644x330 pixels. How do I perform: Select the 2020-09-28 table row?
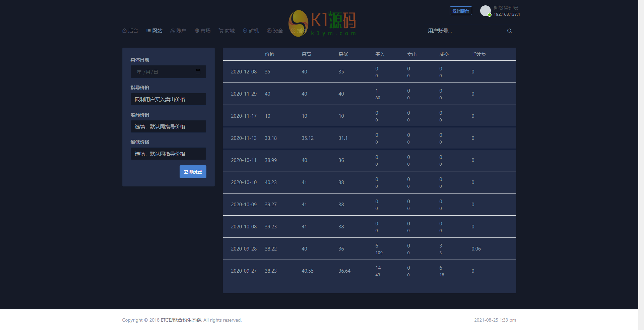tap(369, 249)
